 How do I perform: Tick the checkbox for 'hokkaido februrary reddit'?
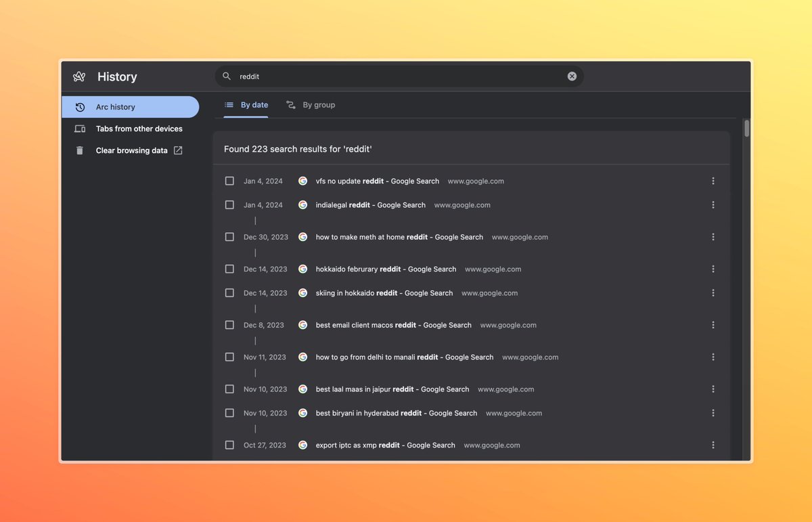click(x=229, y=269)
